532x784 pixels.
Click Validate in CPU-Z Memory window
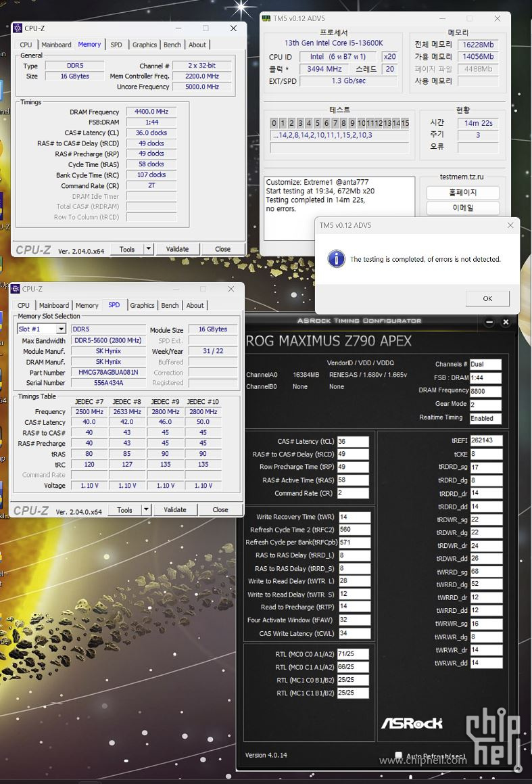tap(177, 249)
